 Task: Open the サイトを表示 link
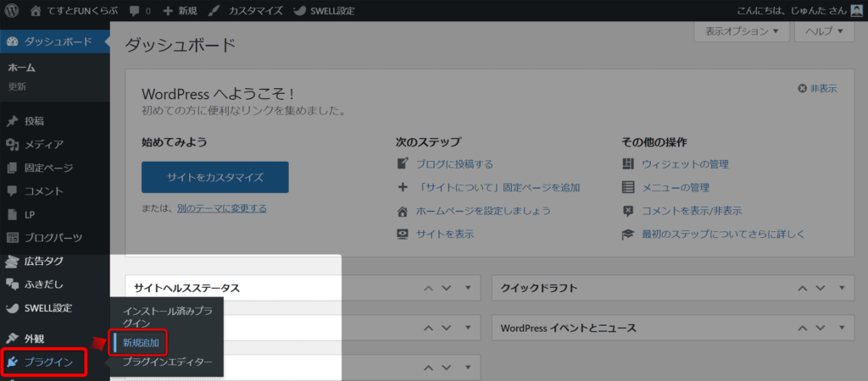pyautogui.click(x=444, y=235)
